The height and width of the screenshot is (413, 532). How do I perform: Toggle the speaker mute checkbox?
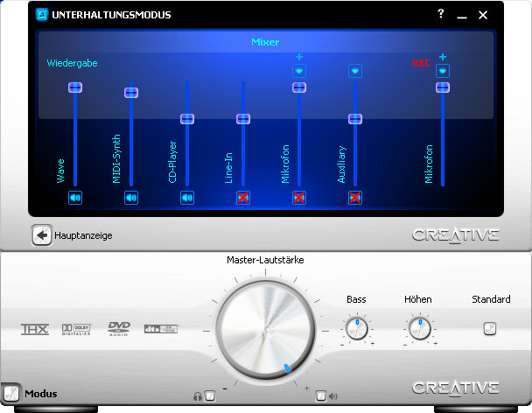(x=320, y=396)
